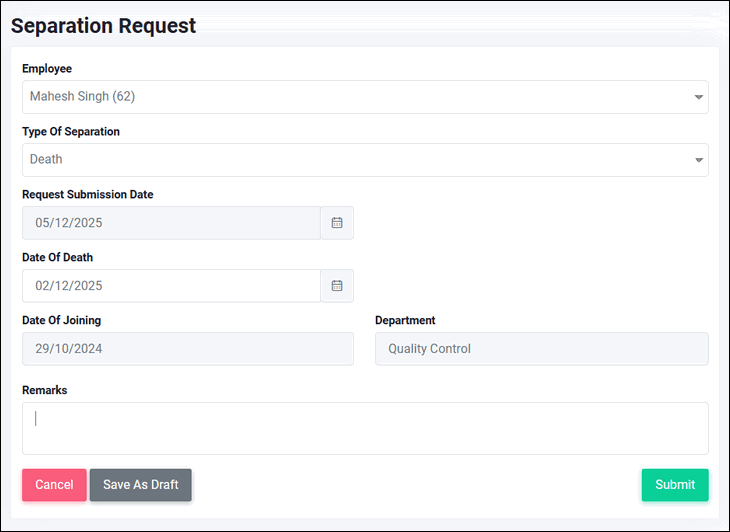Click the Department field showing Quality Control

(541, 349)
